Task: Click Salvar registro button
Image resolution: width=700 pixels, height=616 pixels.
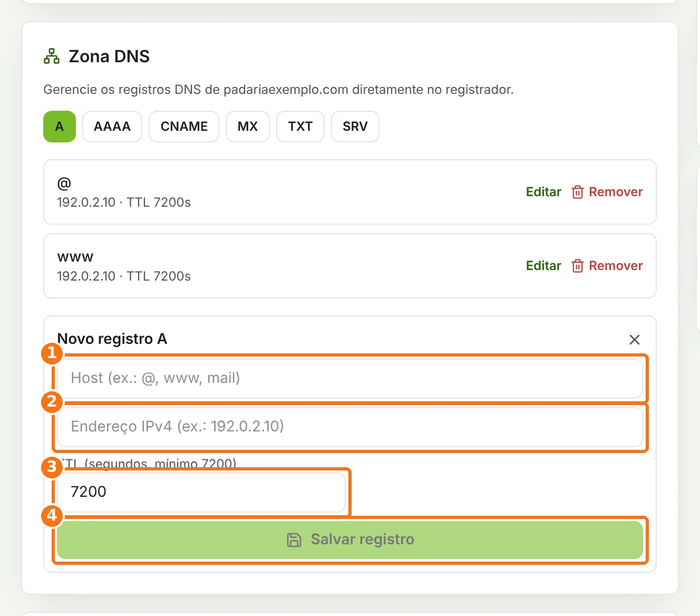Action: pyautogui.click(x=350, y=540)
